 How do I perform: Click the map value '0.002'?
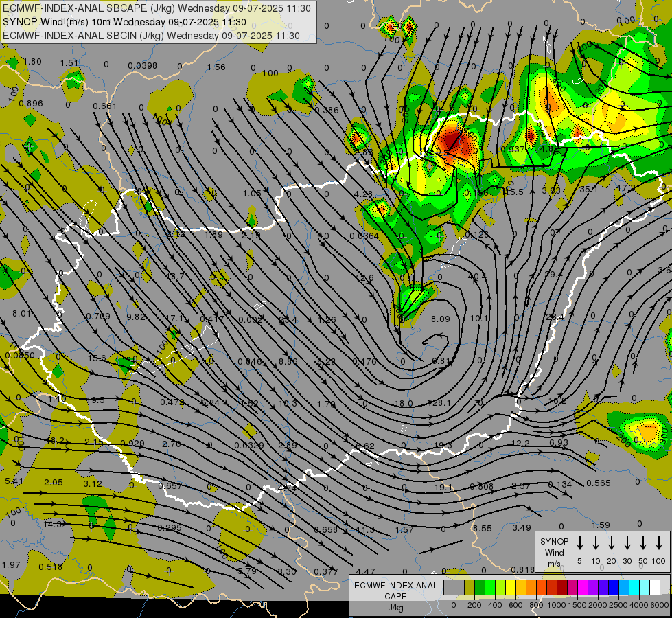(x=251, y=319)
